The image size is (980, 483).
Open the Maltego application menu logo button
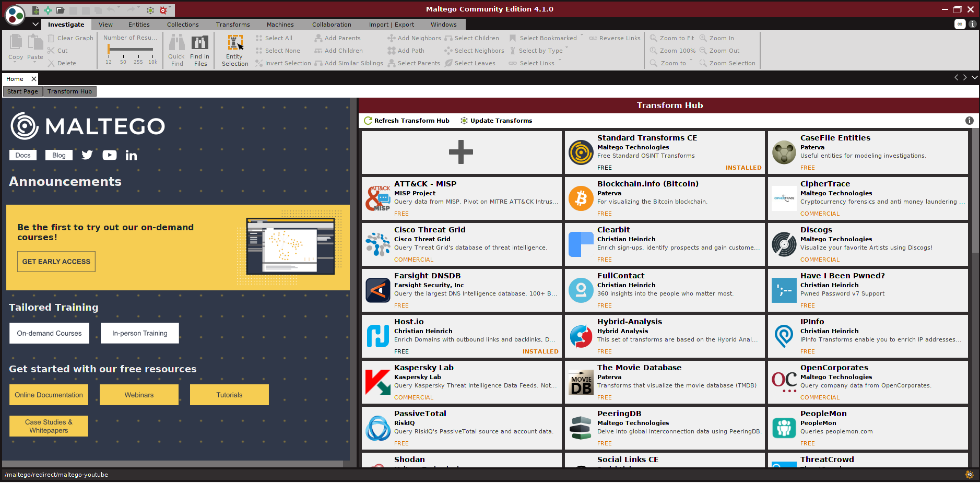pos(15,15)
